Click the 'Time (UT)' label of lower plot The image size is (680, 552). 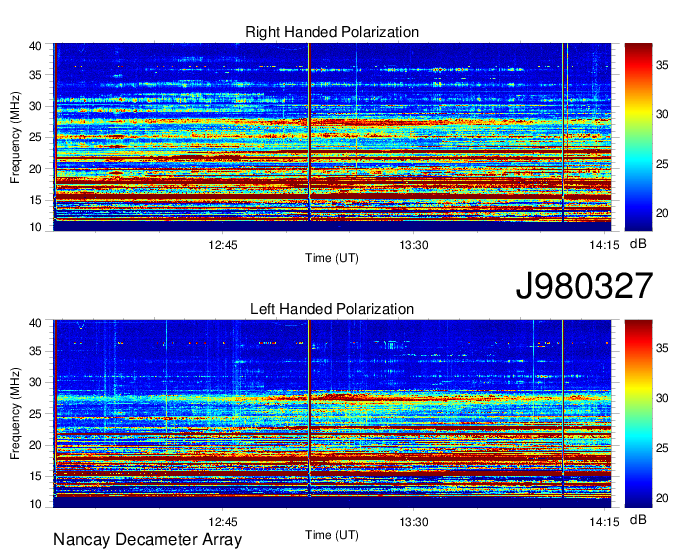(x=332, y=535)
